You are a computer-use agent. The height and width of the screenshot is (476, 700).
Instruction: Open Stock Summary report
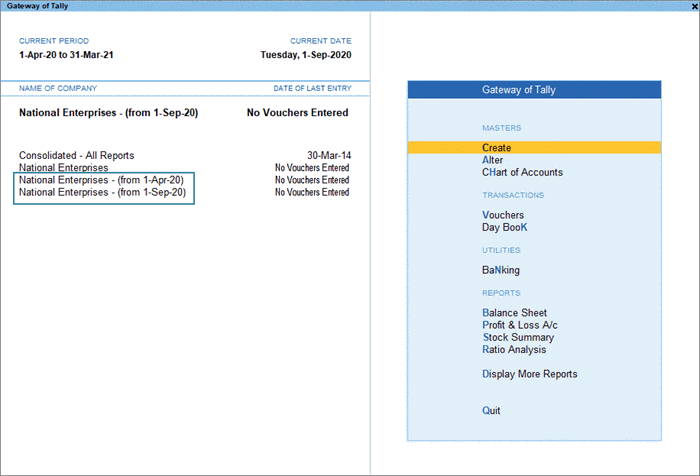pyautogui.click(x=518, y=337)
